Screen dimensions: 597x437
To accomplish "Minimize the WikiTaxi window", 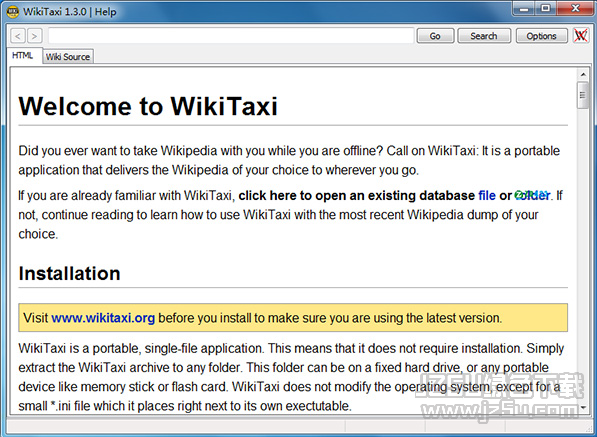I will (524, 8).
